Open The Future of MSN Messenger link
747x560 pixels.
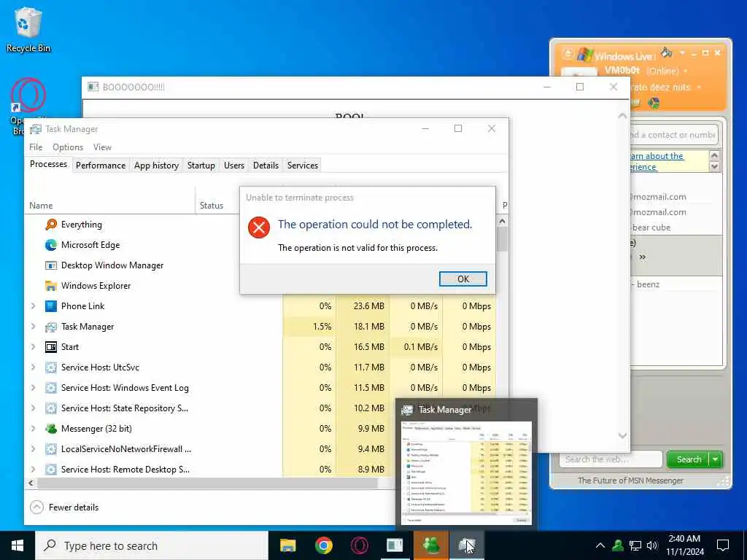[630, 481]
